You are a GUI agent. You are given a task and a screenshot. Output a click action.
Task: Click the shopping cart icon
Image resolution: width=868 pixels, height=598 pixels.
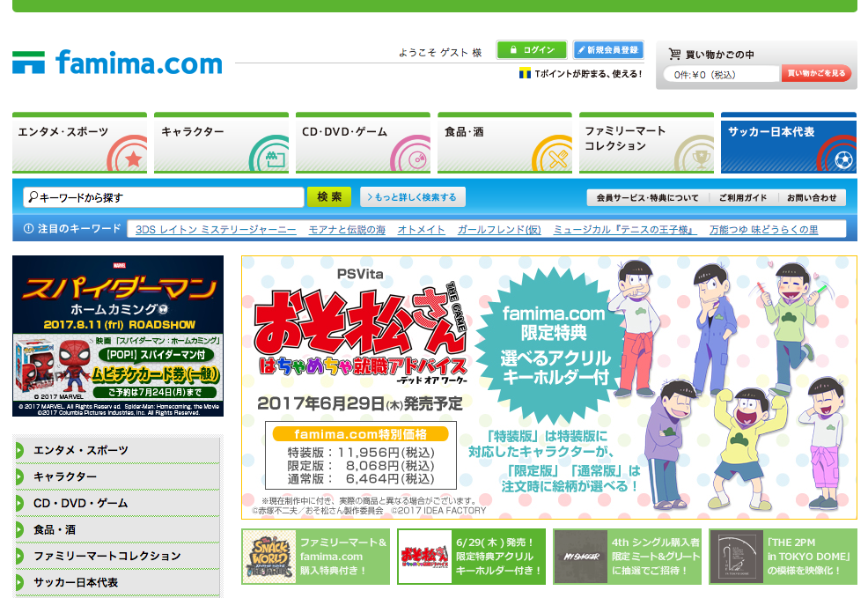coord(675,54)
